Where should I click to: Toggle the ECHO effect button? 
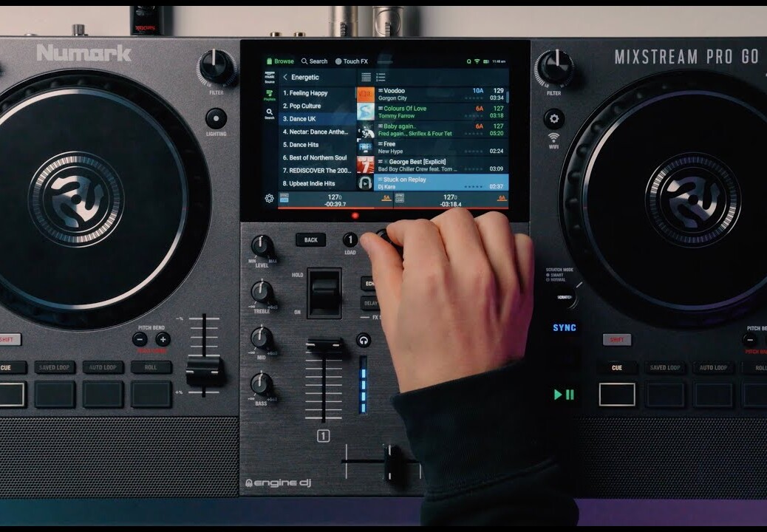pyautogui.click(x=369, y=284)
